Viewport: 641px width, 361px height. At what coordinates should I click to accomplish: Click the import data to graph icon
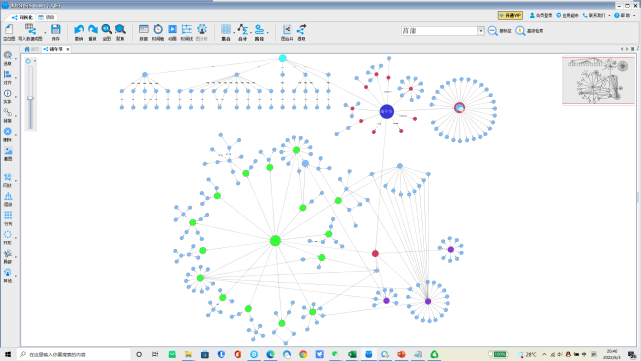[x=30, y=30]
